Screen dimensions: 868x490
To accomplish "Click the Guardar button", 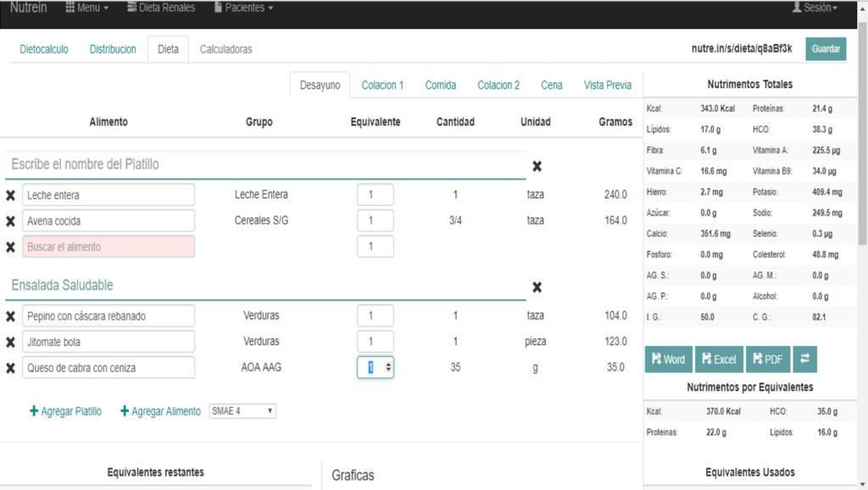I will click(x=826, y=49).
